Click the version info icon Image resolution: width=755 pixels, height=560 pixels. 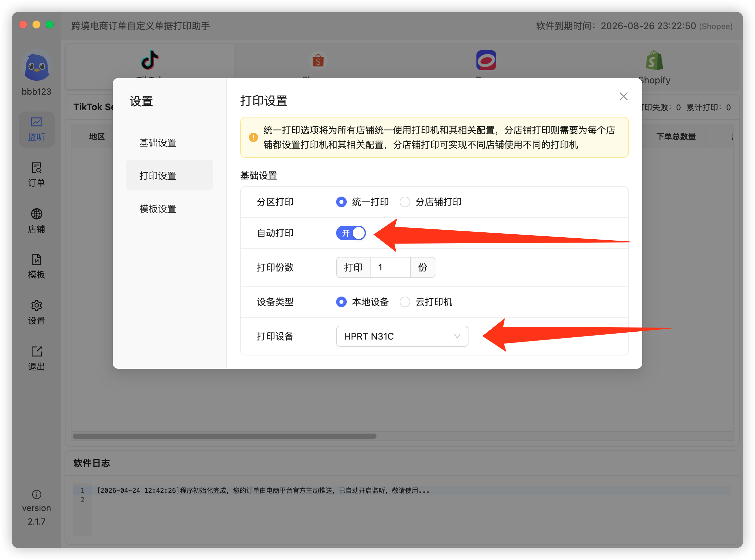click(36, 494)
